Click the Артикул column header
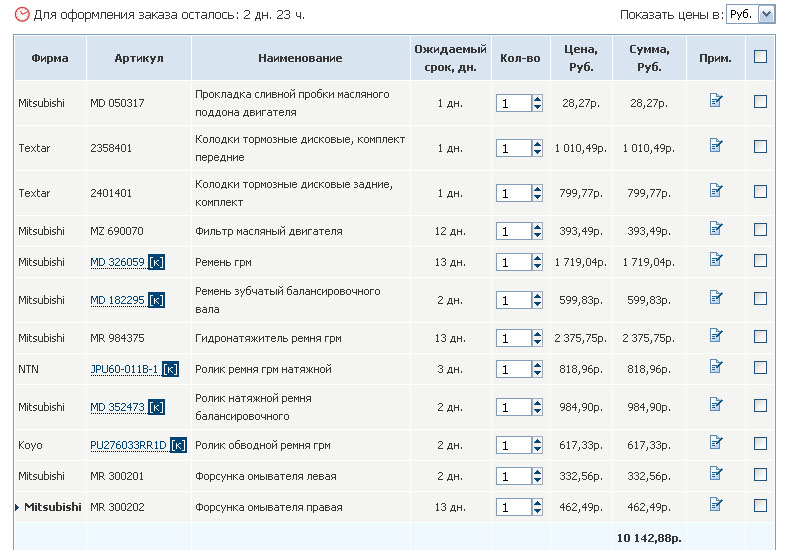This screenshot has height=550, width=806. click(x=139, y=58)
